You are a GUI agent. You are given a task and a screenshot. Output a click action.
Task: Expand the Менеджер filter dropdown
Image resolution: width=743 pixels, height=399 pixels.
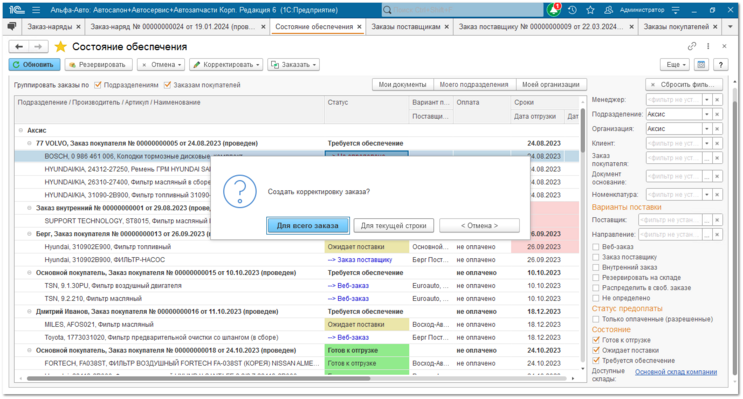click(x=707, y=100)
